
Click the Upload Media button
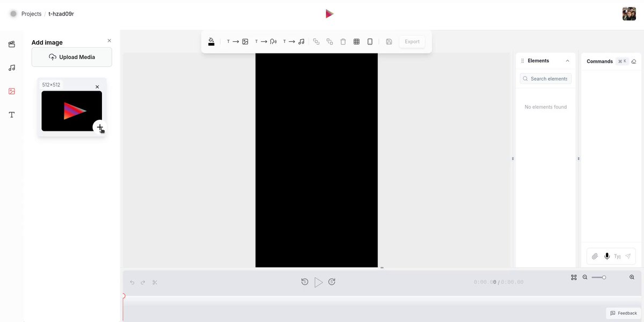click(72, 57)
